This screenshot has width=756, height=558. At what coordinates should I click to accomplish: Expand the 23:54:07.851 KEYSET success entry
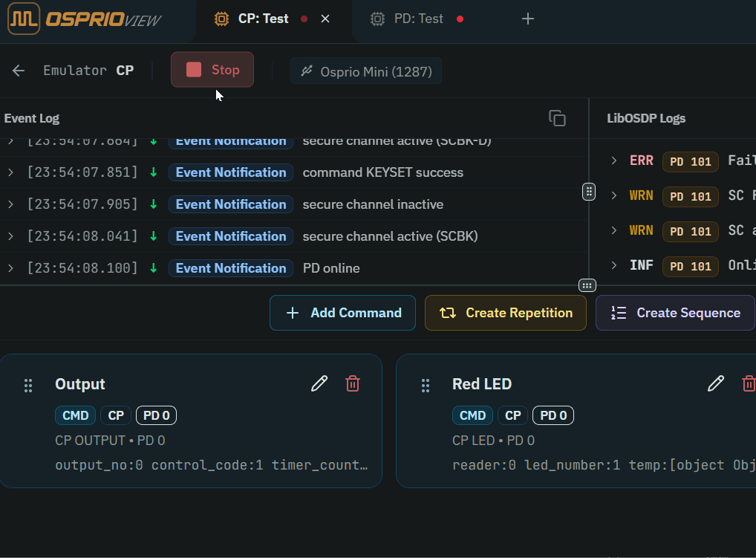10,172
